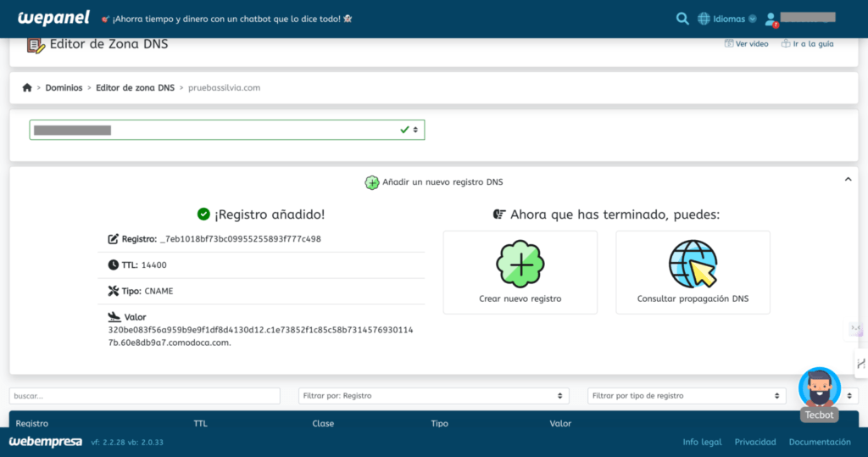Click Añadir un nuevo registro DNS
Viewport: 868px width, 457px height.
442,182
